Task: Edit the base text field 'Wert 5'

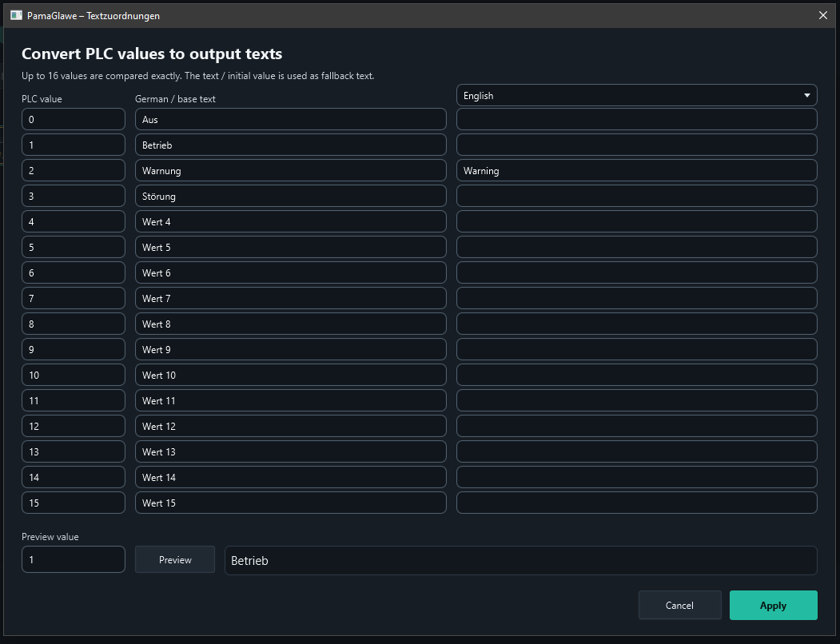Action: tap(290, 247)
